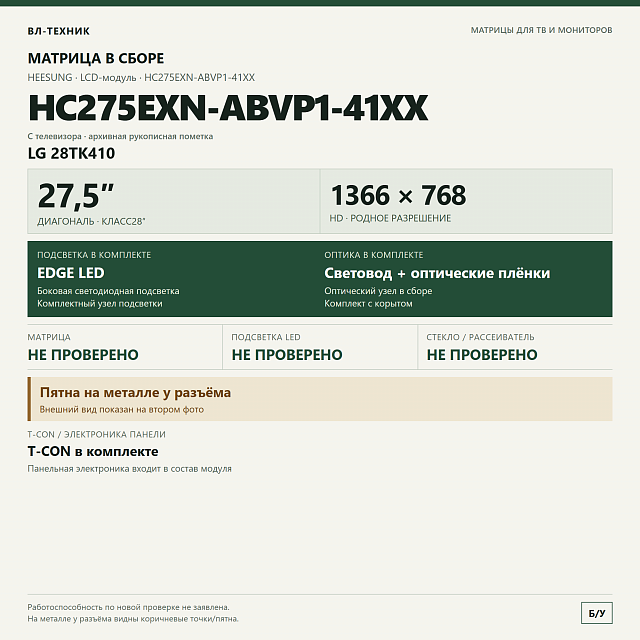
Task: Click the 'ПОДСВЕТКА LED' status label
Action: pos(266,337)
